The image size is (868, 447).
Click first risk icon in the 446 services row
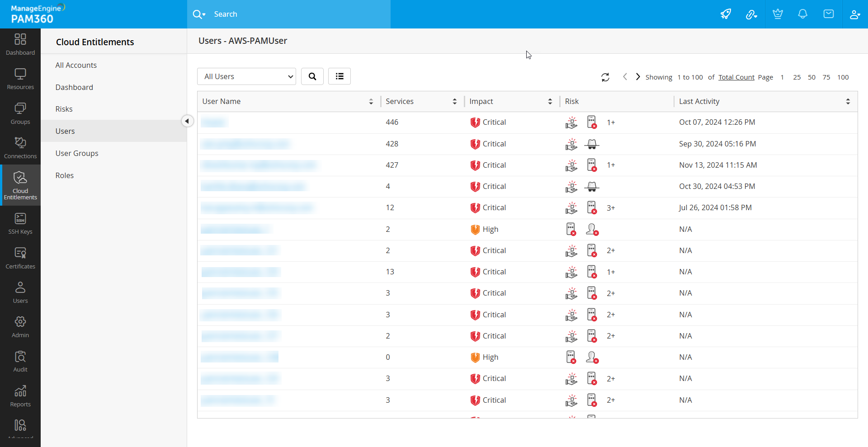[571, 122]
